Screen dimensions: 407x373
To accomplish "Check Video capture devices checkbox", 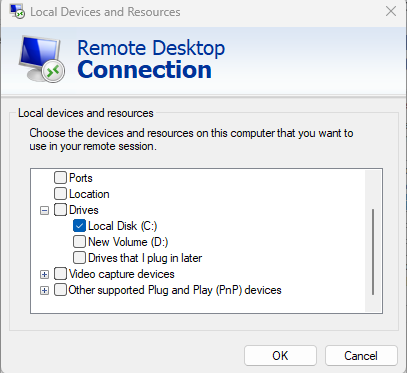I will [x=60, y=274].
